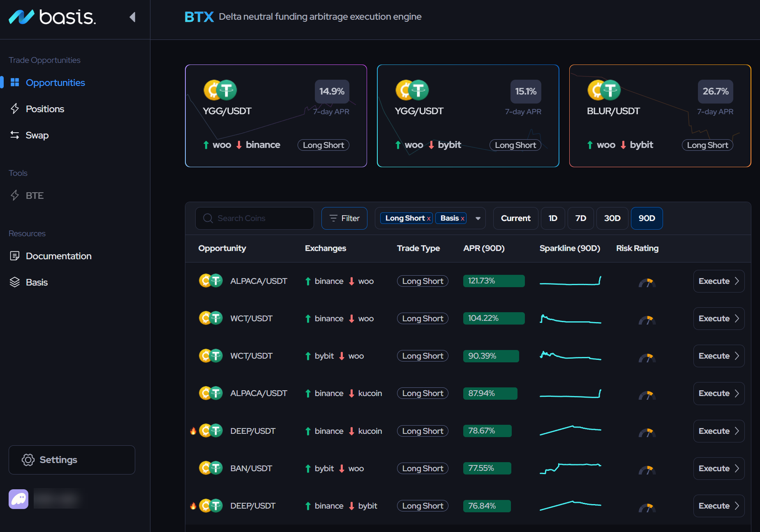760x532 pixels.
Task: Expand the trade type filter dropdown arrow
Action: (478, 219)
